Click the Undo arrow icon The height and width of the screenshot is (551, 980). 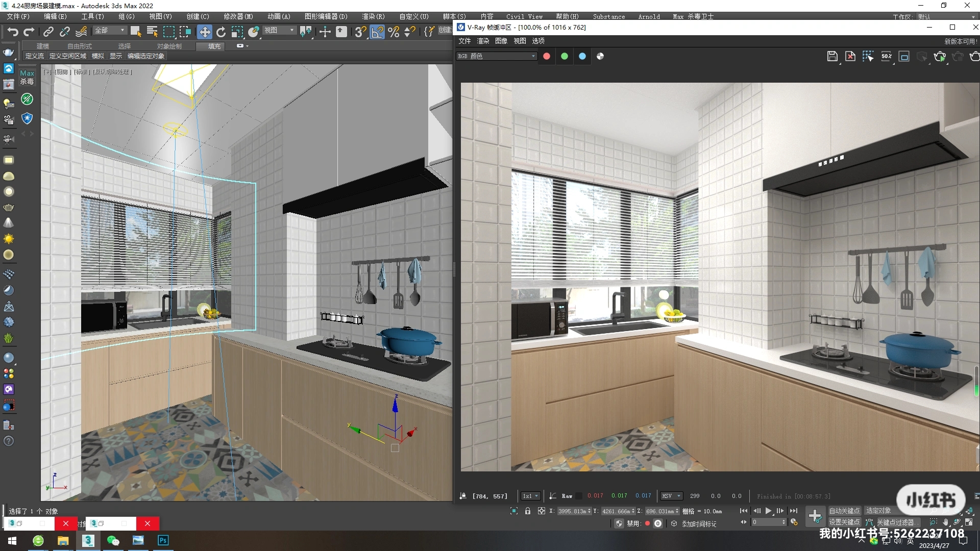(13, 32)
